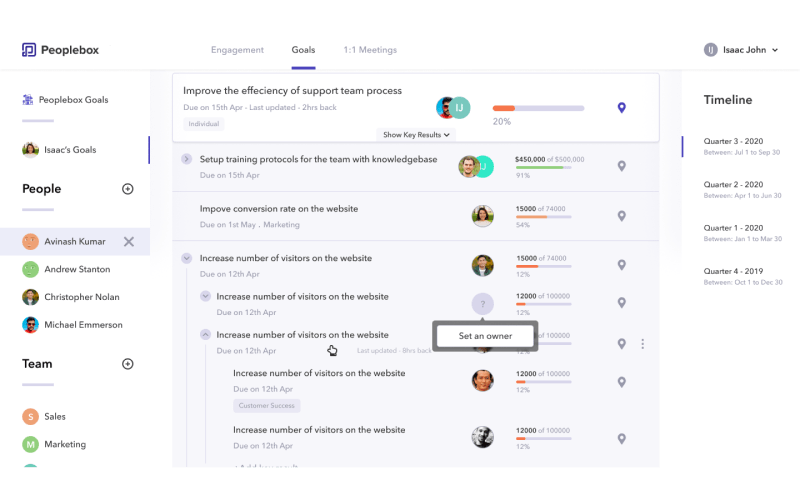
Task: Click the Set an owner button
Action: 485,336
